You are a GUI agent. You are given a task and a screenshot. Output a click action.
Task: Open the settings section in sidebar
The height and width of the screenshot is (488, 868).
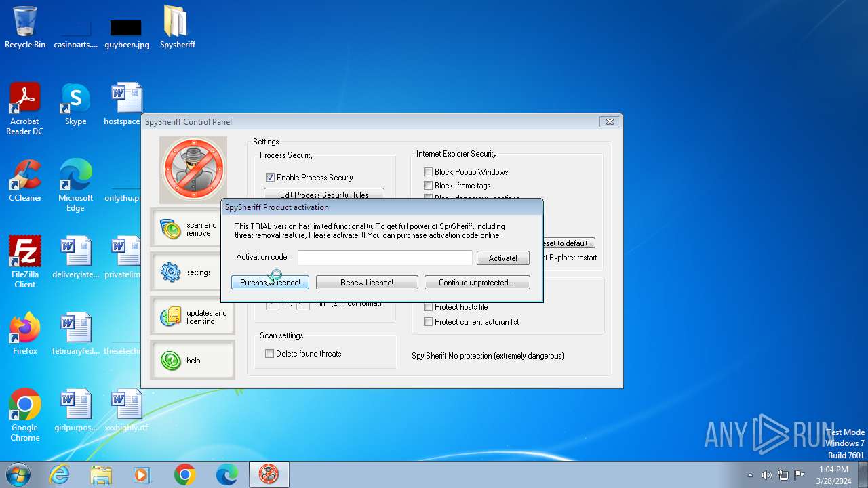coord(193,272)
